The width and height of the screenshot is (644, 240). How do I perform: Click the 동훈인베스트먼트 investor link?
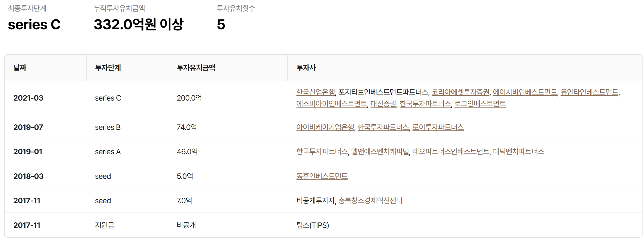click(322, 176)
